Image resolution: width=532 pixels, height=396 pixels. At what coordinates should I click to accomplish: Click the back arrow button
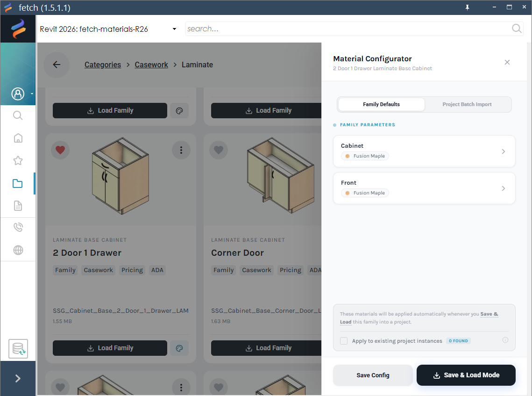coord(57,65)
